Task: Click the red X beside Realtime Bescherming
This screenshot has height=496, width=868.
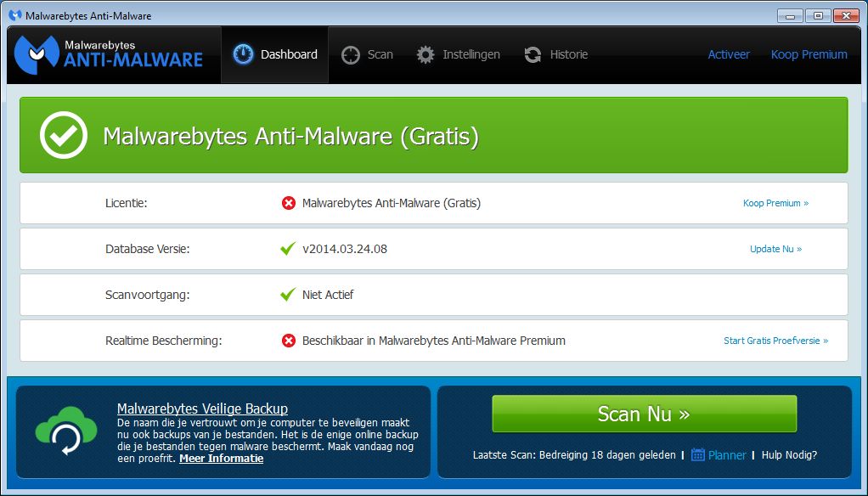Action: [x=289, y=341]
